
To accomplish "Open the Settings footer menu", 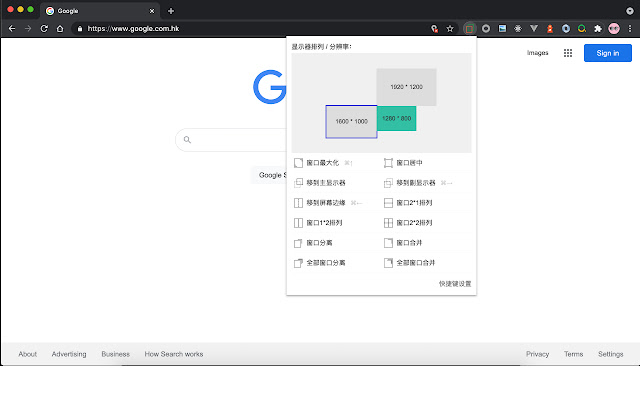I will [611, 354].
